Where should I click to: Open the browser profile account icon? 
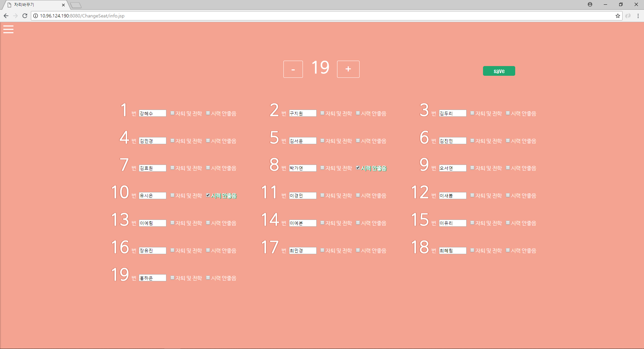(x=590, y=4)
